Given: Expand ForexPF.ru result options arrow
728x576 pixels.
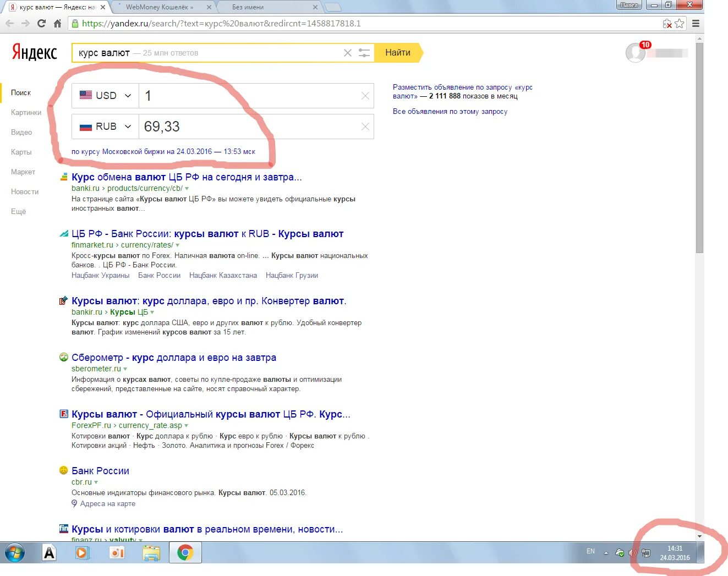Looking at the screenshot, I should click(x=186, y=426).
